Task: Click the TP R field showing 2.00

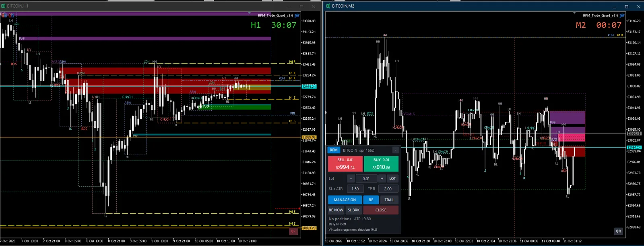Action: pos(388,189)
